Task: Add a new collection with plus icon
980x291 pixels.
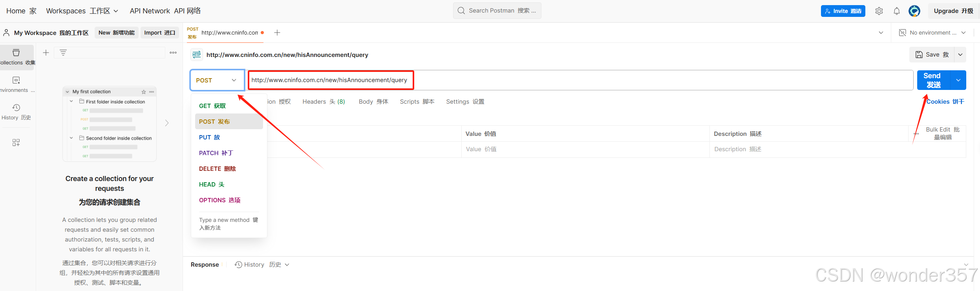Action: (x=46, y=53)
